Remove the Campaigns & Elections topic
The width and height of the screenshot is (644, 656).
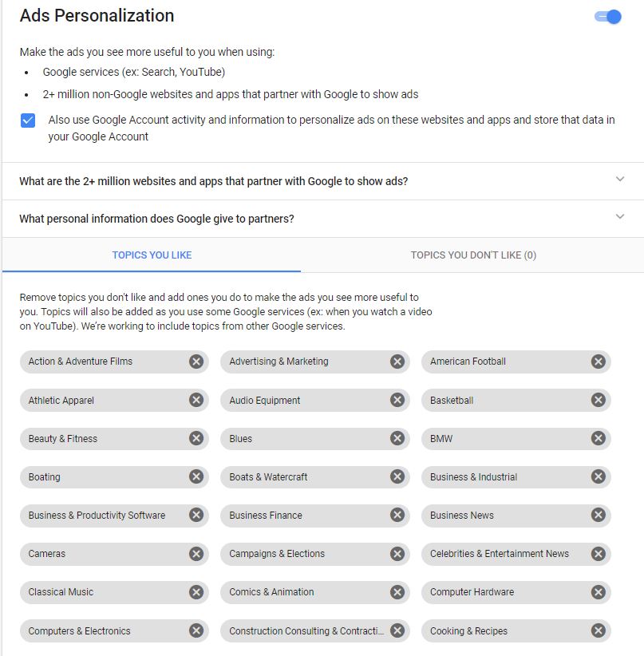tap(397, 554)
